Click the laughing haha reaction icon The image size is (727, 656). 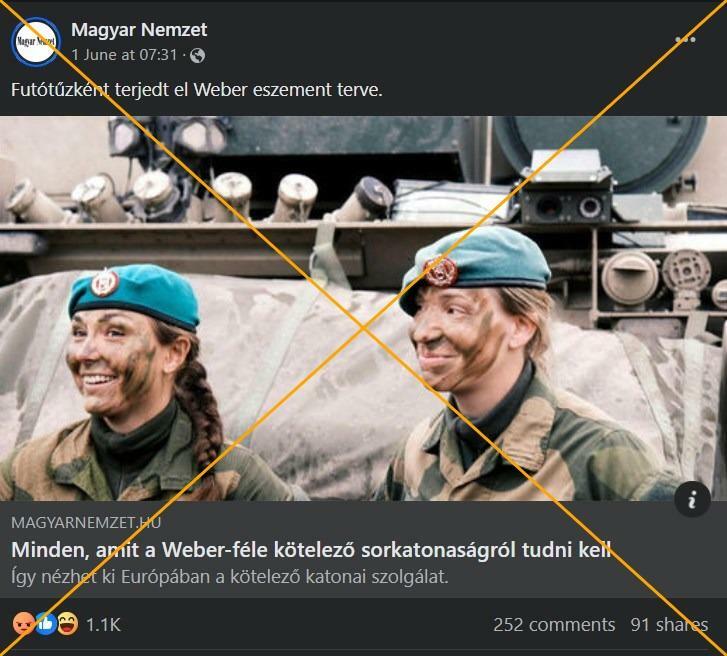[x=68, y=624]
